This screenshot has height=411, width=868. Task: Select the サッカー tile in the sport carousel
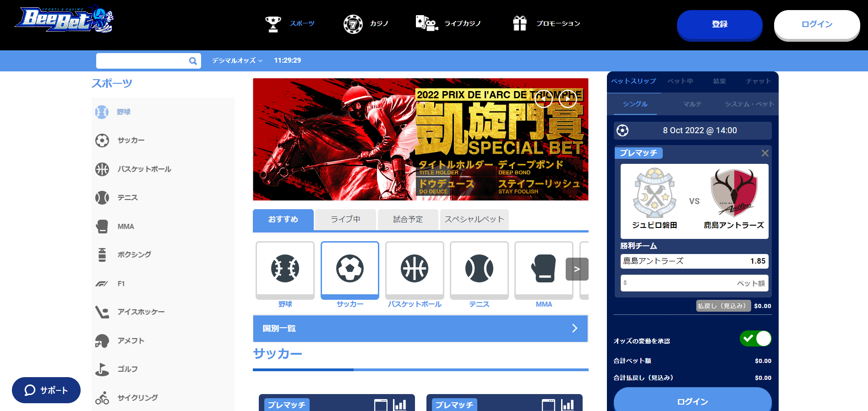pyautogui.click(x=350, y=270)
